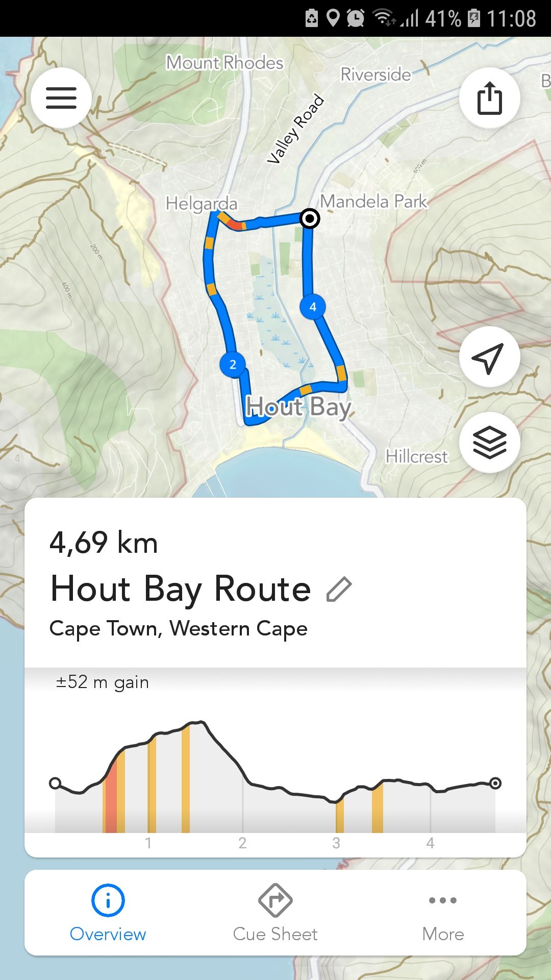Switch to the Cue Sheet tab
Screen dimensions: 551x980
pyautogui.click(x=275, y=934)
